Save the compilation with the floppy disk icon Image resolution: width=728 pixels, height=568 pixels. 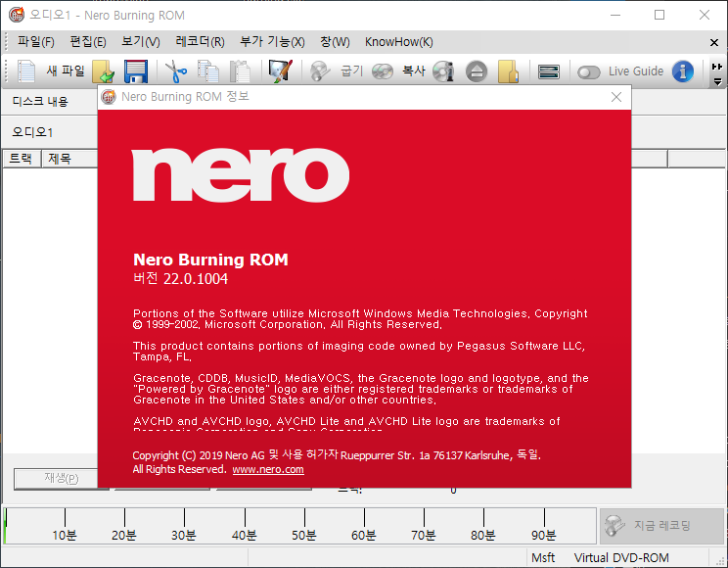[136, 71]
